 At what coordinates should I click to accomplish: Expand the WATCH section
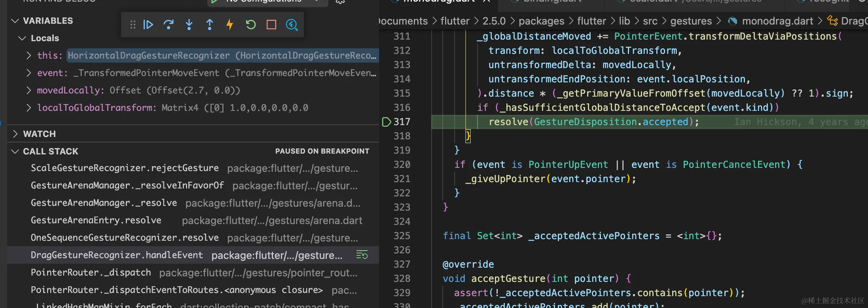click(x=15, y=134)
